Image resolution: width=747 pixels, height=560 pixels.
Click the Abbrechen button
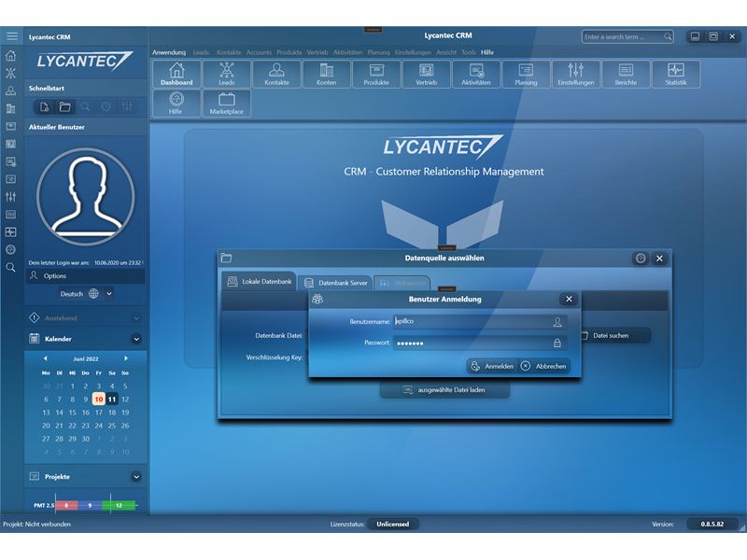point(544,366)
